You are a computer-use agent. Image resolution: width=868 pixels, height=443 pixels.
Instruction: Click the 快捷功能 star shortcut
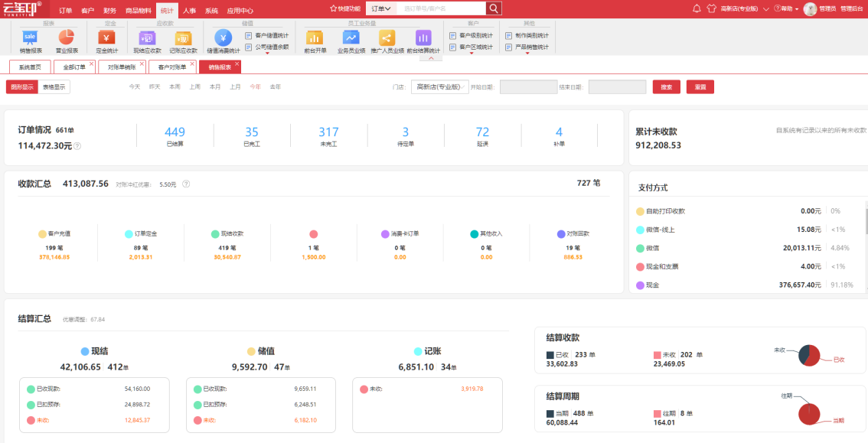pos(345,9)
